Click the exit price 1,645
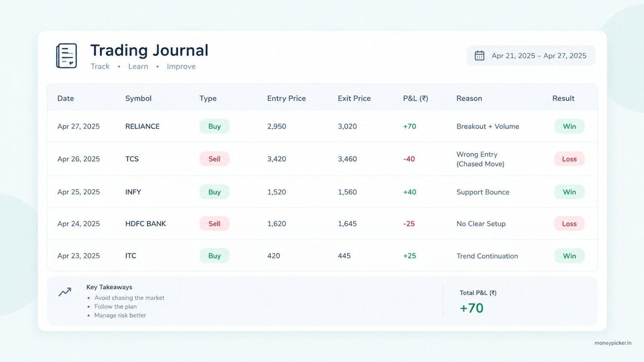The image size is (644, 362). pyautogui.click(x=347, y=223)
